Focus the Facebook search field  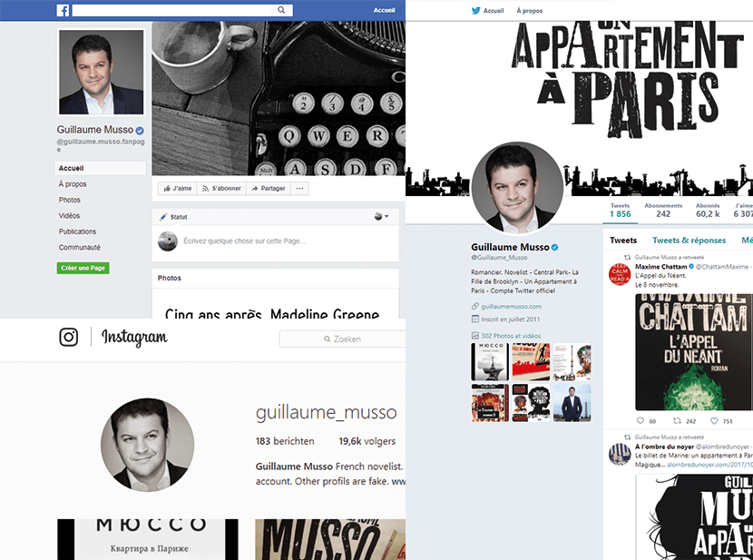tap(182, 10)
